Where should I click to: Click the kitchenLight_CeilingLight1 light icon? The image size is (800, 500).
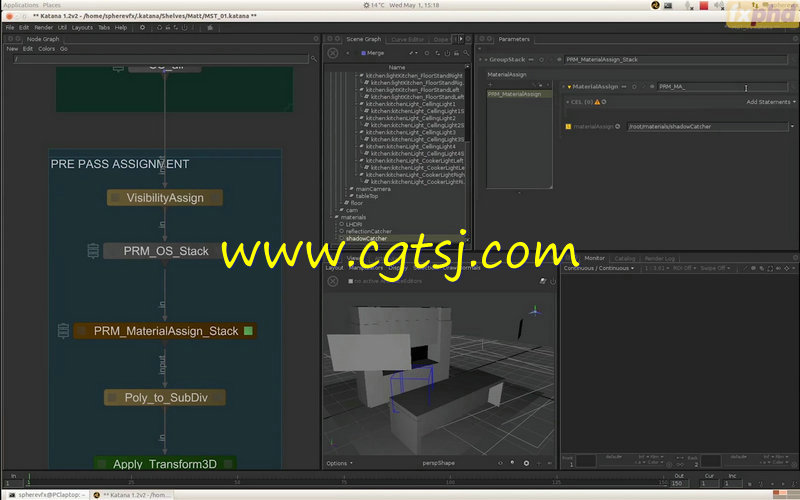pos(362,104)
